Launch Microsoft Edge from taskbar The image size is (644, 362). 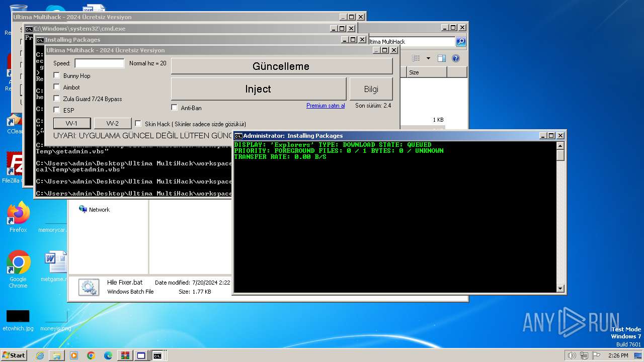click(x=108, y=355)
